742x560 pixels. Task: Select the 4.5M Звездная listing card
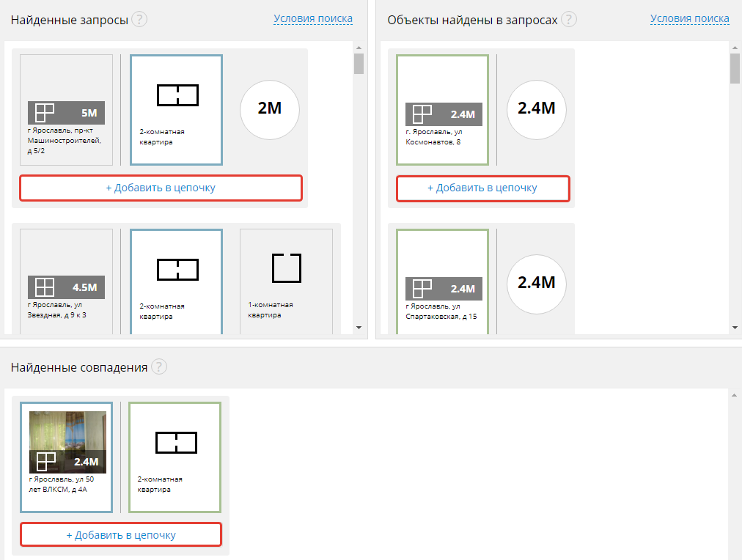point(66,284)
